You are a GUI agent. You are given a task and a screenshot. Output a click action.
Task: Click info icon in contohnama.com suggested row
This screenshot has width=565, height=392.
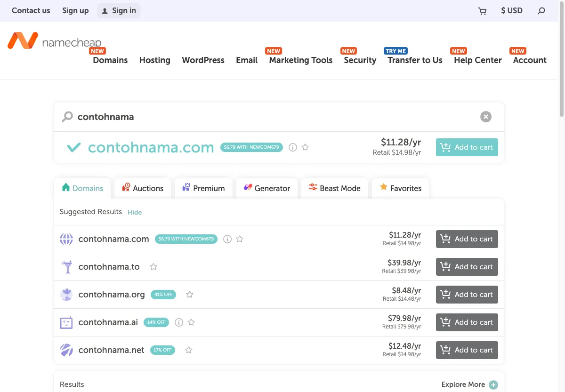[x=227, y=239]
